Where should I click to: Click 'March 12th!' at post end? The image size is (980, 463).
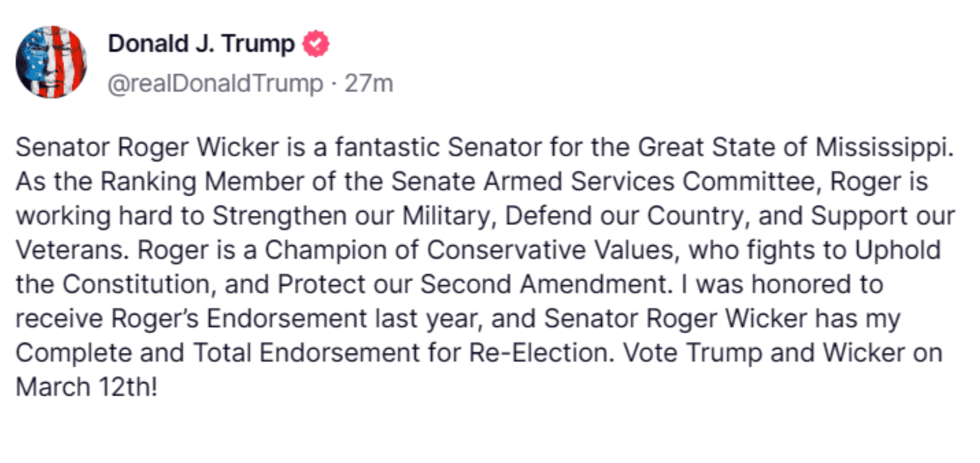86,387
